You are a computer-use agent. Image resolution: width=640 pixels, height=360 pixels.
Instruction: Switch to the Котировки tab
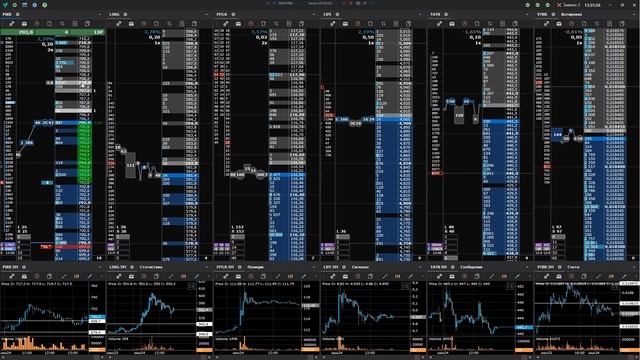572,14
